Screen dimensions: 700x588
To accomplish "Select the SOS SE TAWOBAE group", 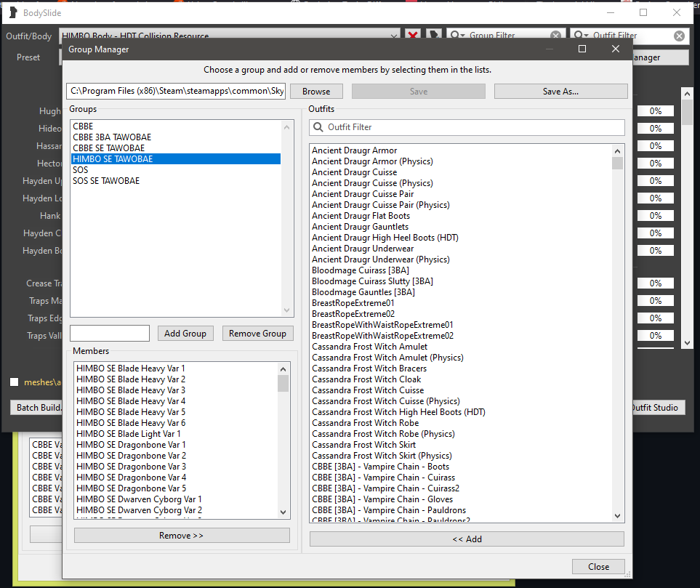I will tap(175, 181).
